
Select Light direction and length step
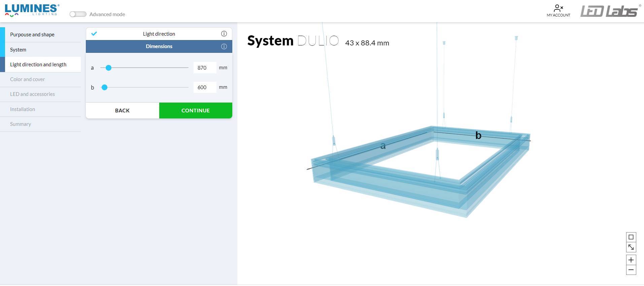[x=38, y=65]
